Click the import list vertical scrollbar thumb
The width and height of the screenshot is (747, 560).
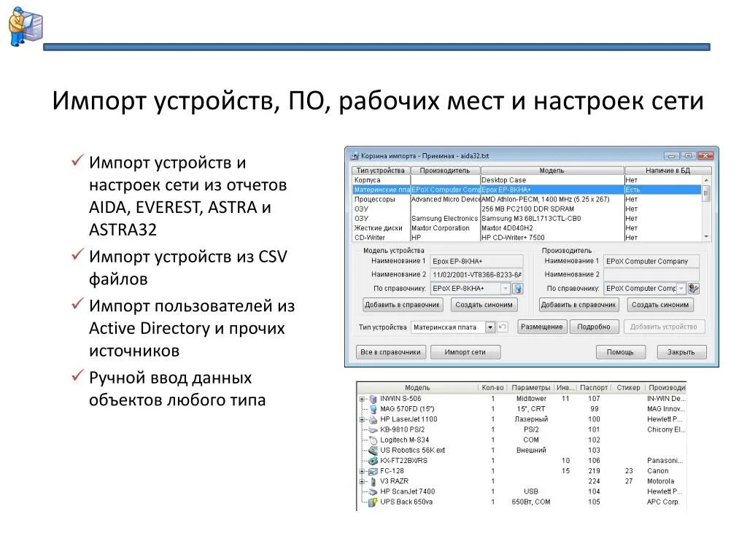click(x=706, y=194)
